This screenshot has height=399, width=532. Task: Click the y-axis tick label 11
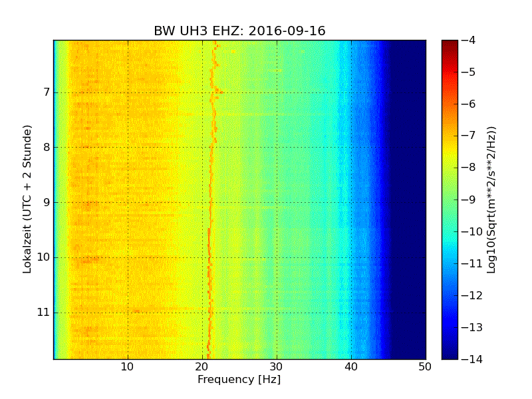click(x=43, y=313)
